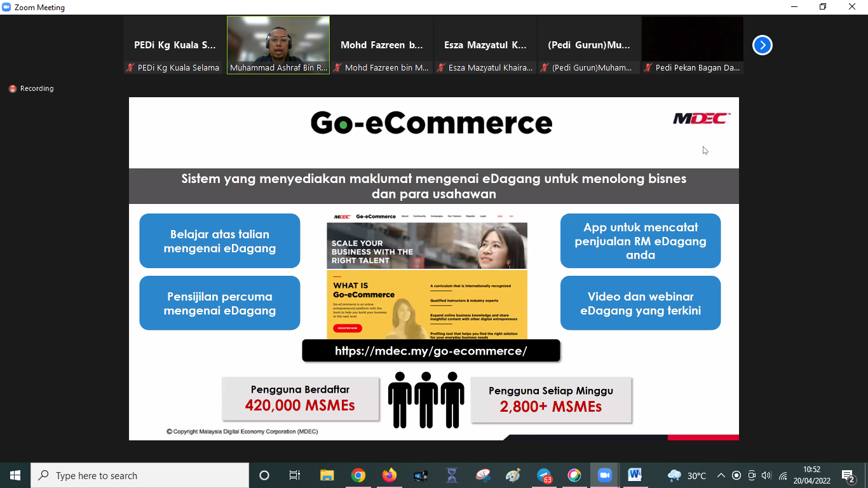Click the Recording indicator

point(31,88)
